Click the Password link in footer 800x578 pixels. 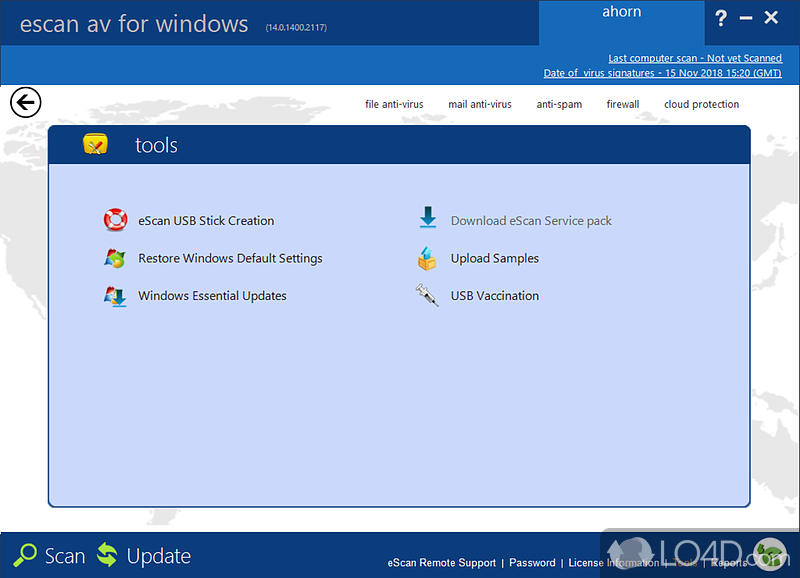[532, 563]
